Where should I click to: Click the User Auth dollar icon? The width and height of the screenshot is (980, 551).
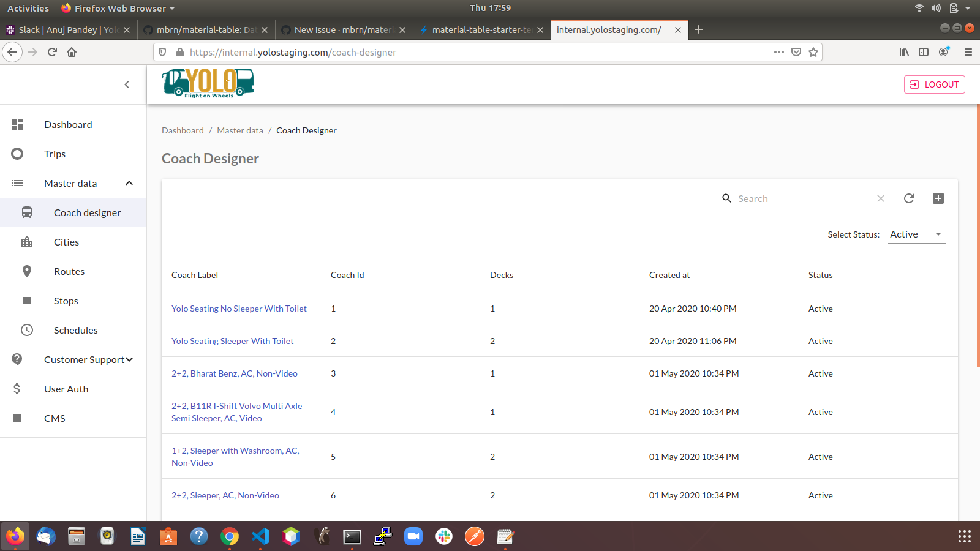pos(17,389)
